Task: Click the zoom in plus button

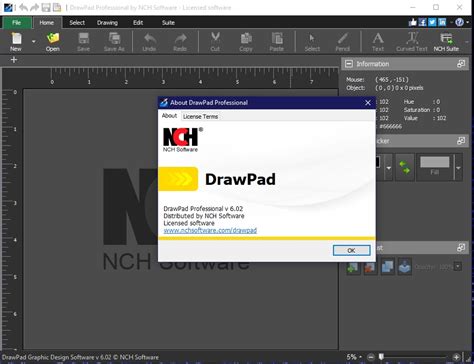Action: tap(456, 357)
